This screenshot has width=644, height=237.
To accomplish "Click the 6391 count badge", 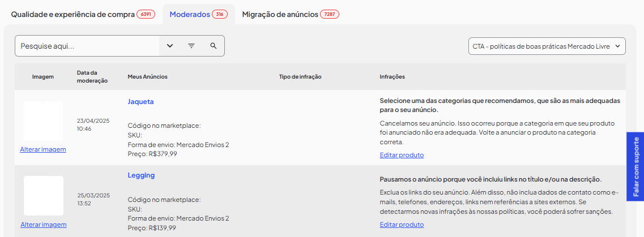I will pyautogui.click(x=146, y=14).
